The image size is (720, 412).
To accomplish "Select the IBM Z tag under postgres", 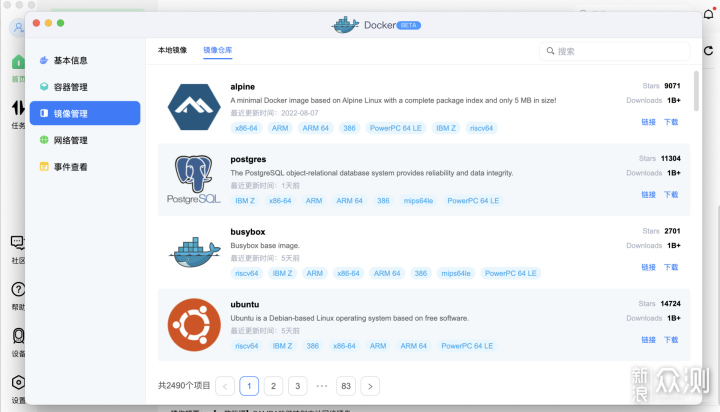I will [245, 201].
